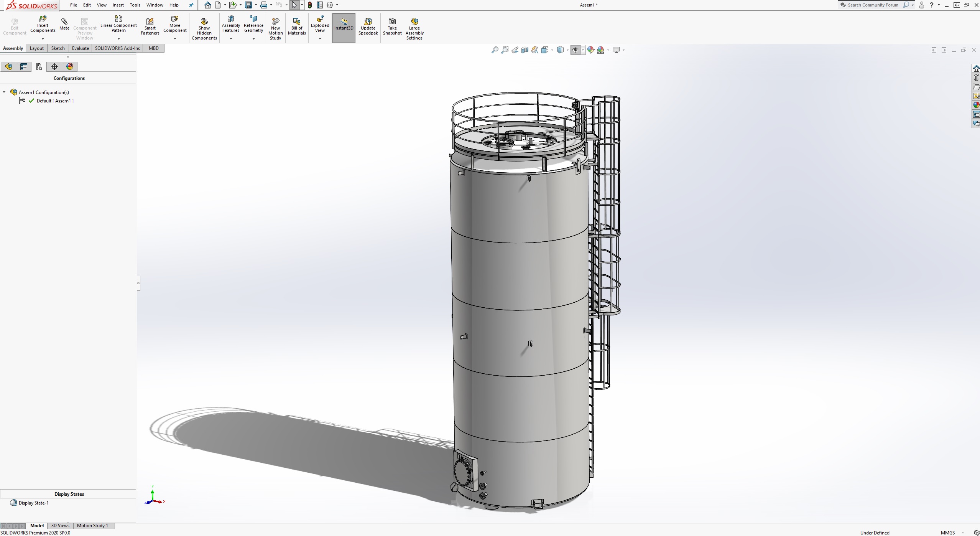Select Default [ Assem1 ] configuration
Image resolution: width=980 pixels, height=536 pixels.
55,101
